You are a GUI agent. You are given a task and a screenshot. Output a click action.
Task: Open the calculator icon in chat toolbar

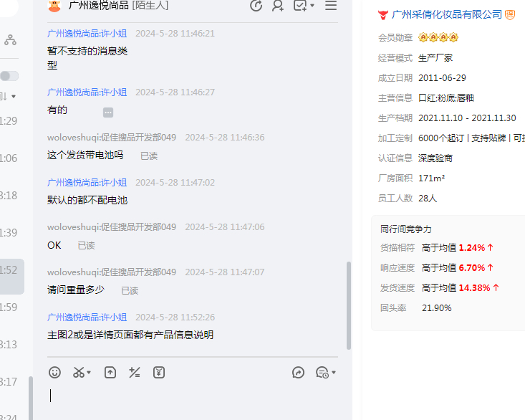pos(134,372)
